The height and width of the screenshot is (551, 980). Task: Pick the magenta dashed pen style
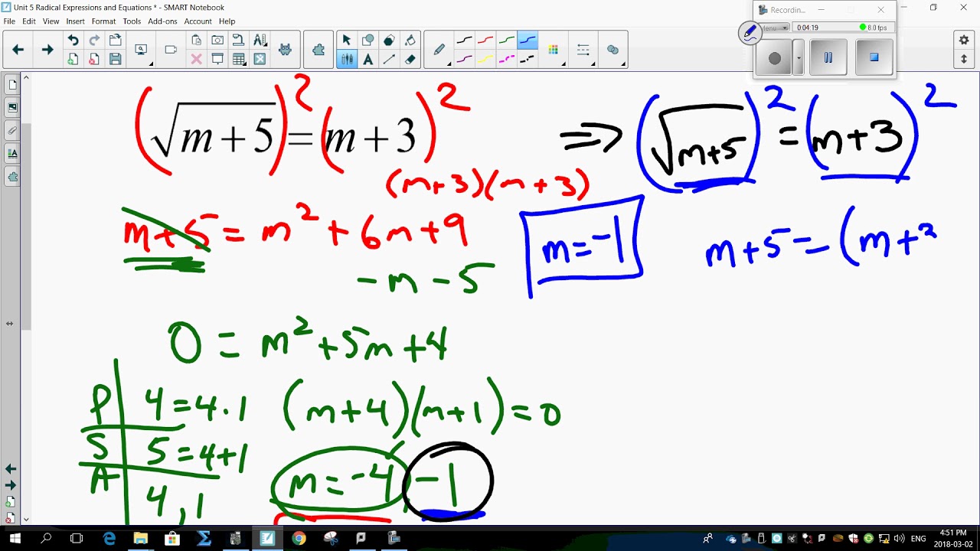(507, 59)
